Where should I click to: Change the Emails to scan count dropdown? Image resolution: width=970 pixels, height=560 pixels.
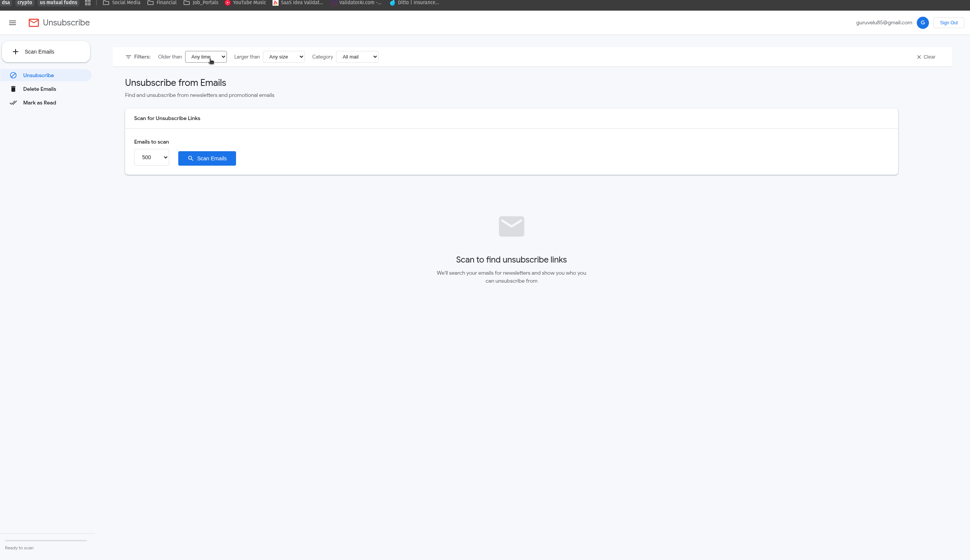point(152,157)
